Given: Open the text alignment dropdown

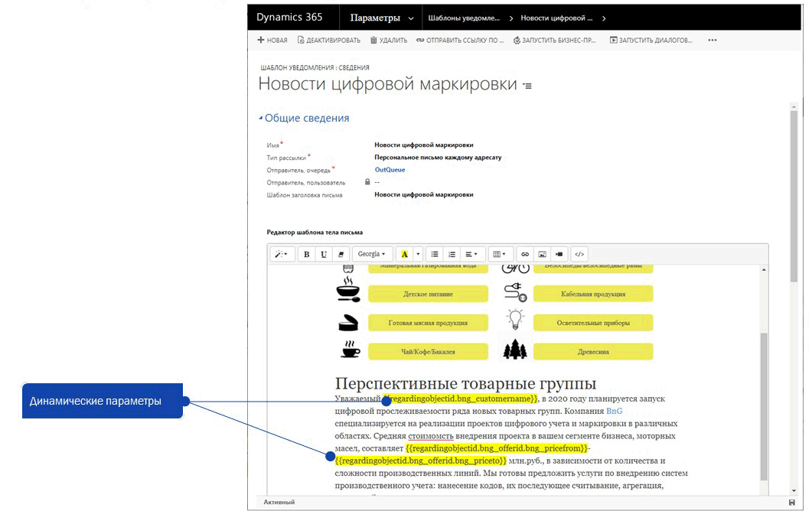Looking at the screenshot, I should 469,253.
